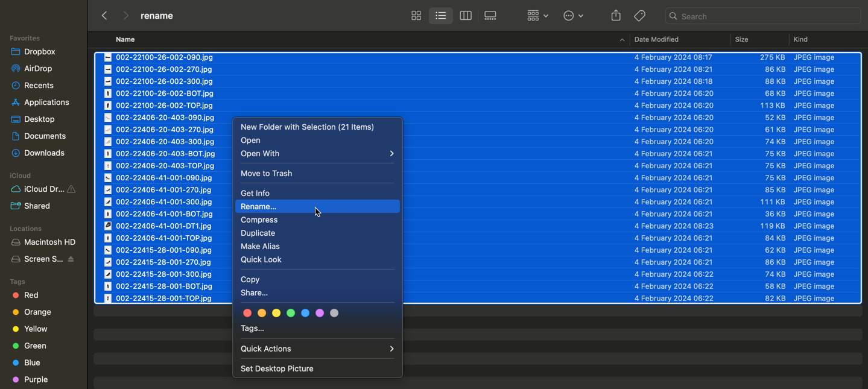Sort files by the Name column header

[125, 39]
